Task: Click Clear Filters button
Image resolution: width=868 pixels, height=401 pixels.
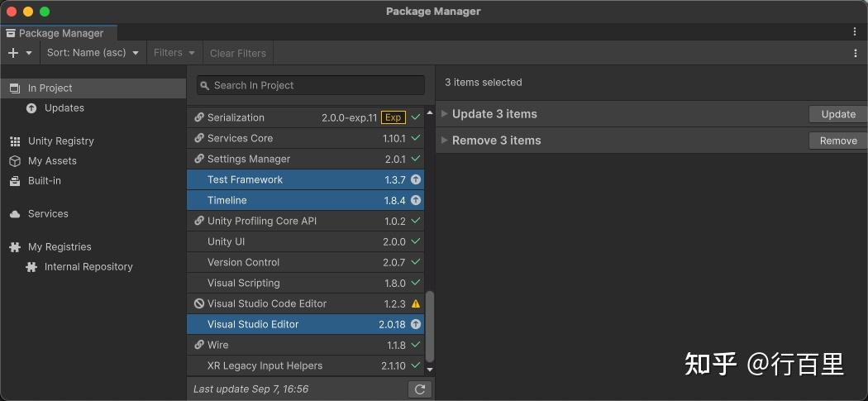Action: point(238,53)
